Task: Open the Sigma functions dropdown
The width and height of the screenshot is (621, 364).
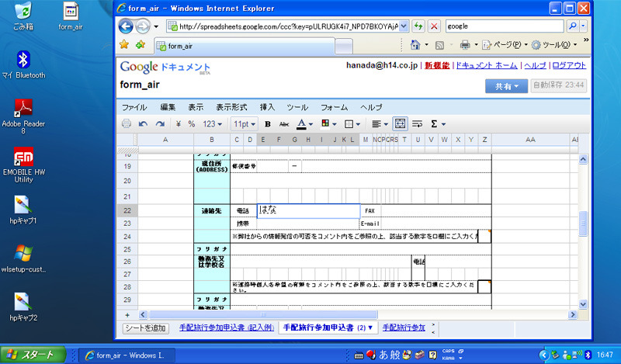Action: [438, 124]
